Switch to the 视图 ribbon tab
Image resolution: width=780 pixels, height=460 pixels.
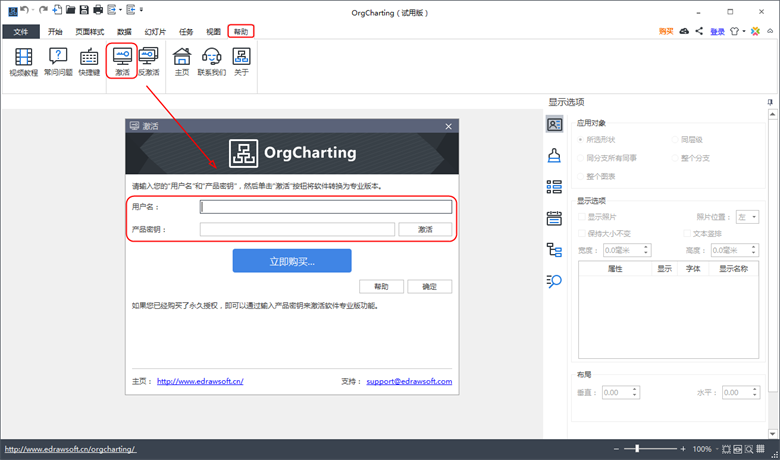coord(213,32)
